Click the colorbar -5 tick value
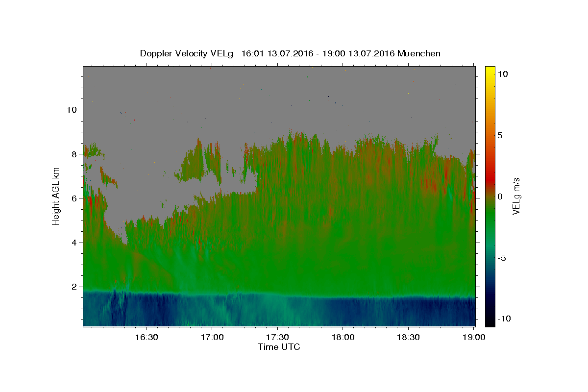Screen dimensions: 588x392 click(x=501, y=258)
